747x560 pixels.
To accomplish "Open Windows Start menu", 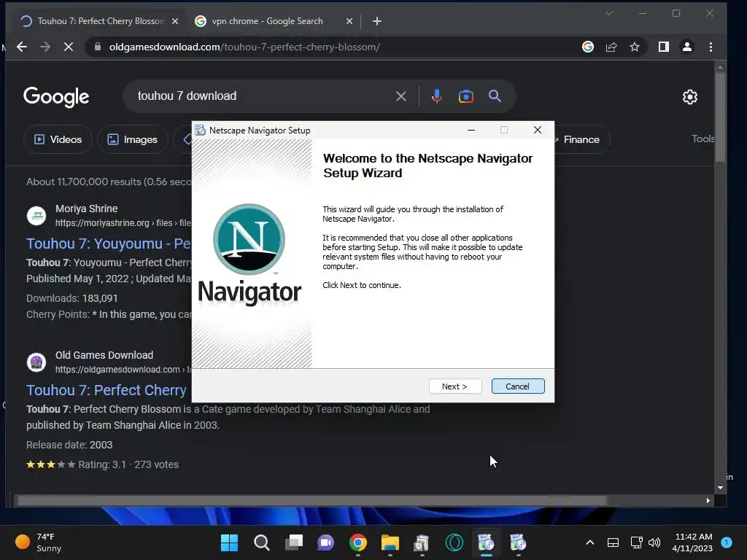I will tap(230, 542).
